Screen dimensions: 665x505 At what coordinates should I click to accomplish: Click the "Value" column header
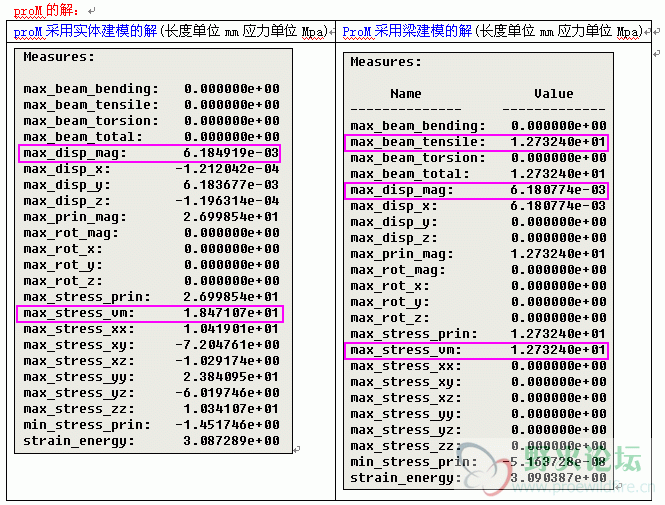tap(553, 94)
